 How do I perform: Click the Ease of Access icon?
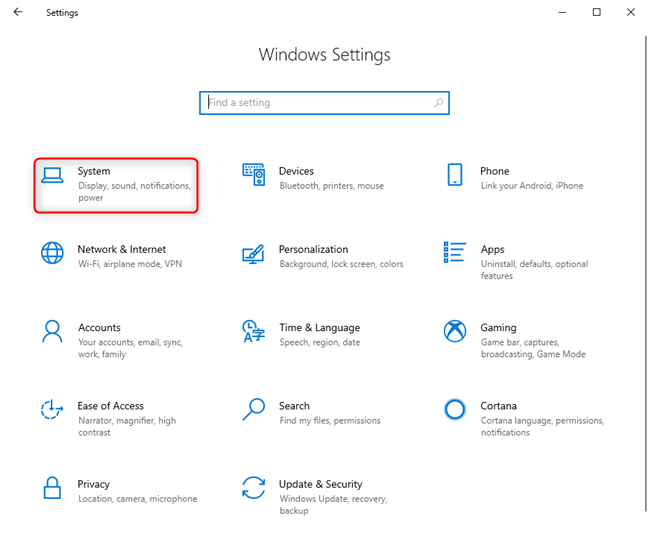click(x=52, y=409)
